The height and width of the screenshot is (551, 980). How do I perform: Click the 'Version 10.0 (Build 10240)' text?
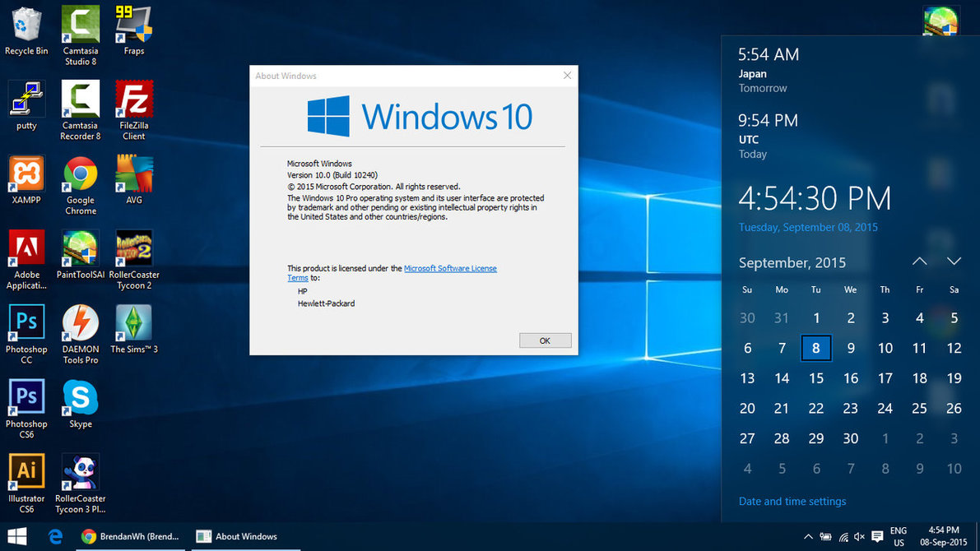point(332,175)
